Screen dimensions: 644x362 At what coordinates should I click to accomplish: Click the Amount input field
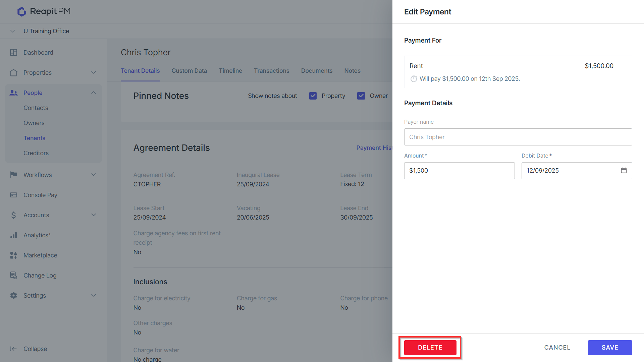tap(459, 171)
